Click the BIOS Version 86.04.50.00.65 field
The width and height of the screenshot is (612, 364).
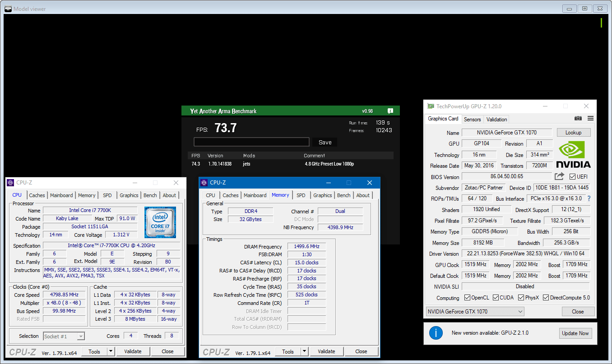(x=506, y=176)
